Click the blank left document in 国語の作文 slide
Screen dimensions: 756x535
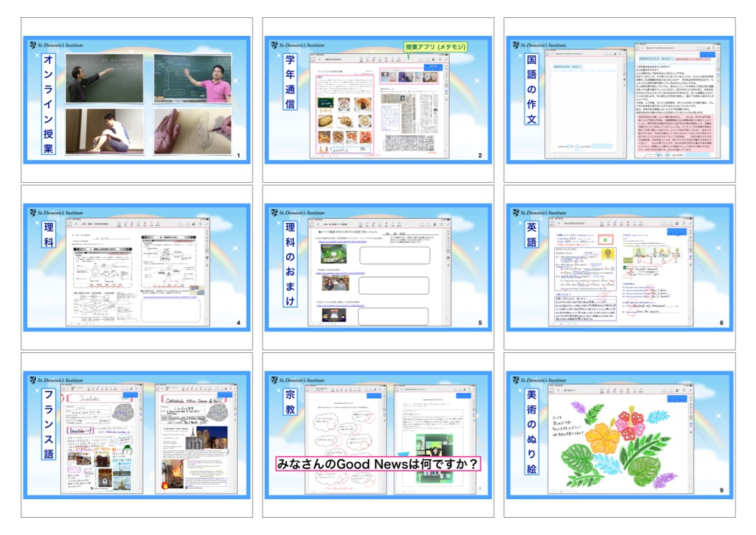pos(586,103)
